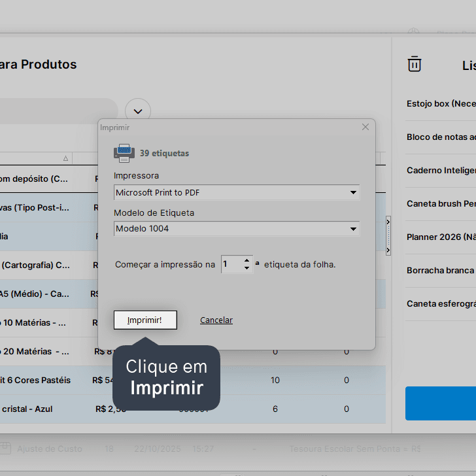Select row 20 Matérias
The width and height of the screenshot is (476, 476).
48,352
